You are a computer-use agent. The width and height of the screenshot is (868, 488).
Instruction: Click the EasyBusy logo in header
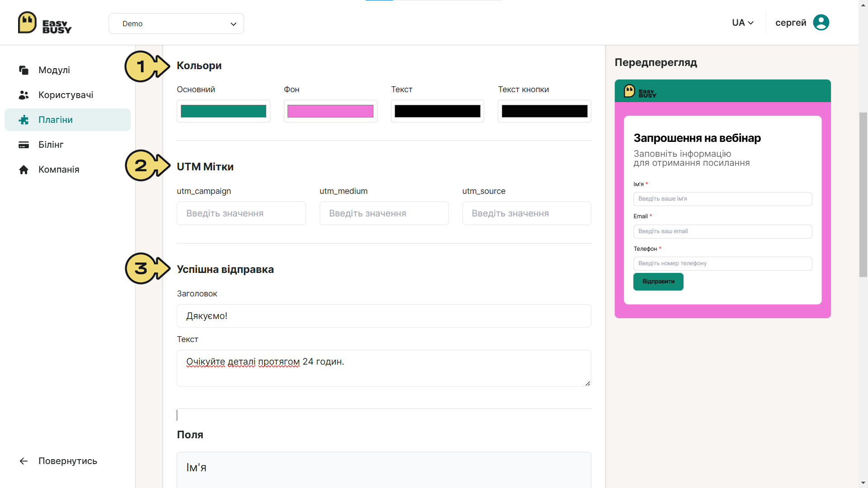coord(45,23)
